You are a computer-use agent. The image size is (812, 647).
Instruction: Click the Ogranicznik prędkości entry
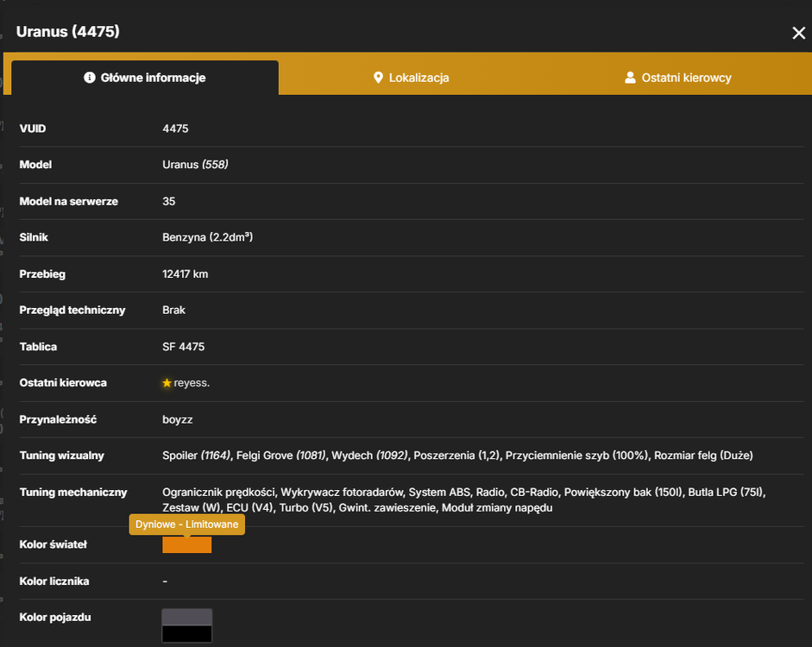tap(218, 493)
